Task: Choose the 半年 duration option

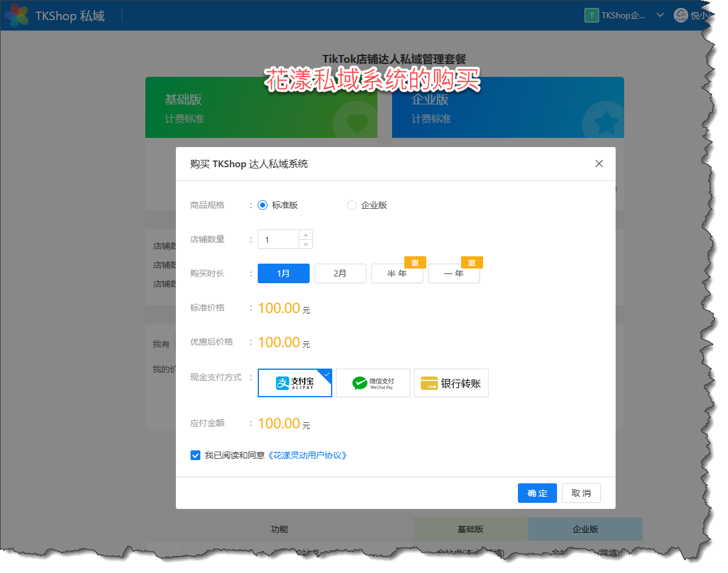Action: click(x=397, y=273)
